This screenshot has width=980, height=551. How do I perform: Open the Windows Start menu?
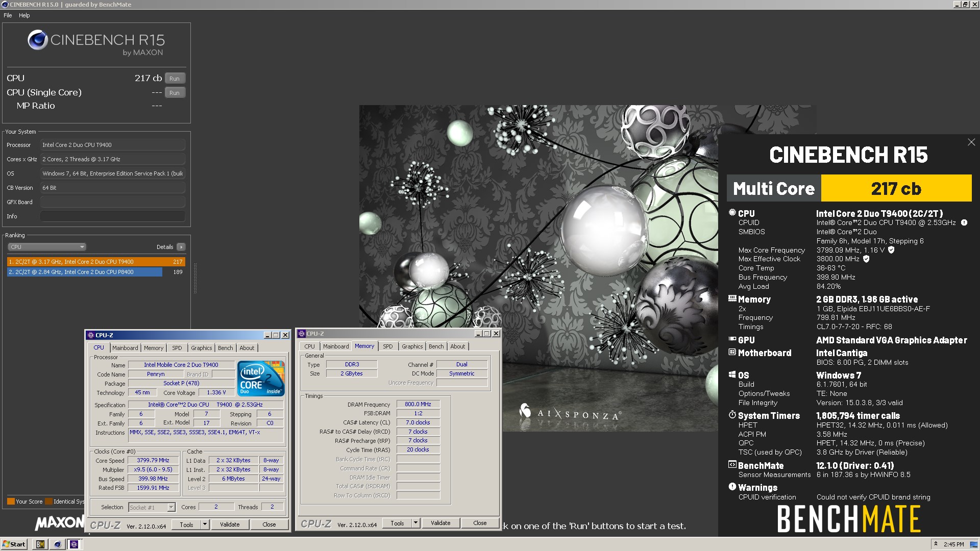pos(14,544)
